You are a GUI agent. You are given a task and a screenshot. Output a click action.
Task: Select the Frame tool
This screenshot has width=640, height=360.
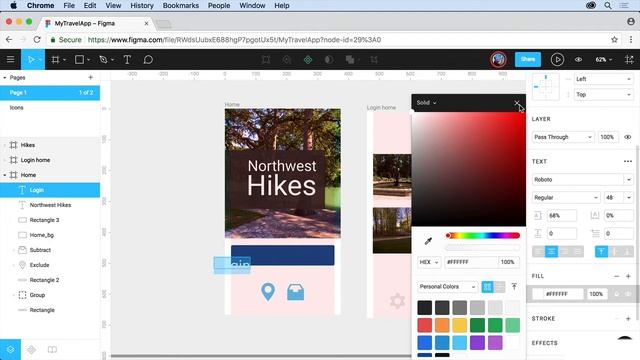pyautogui.click(x=56, y=60)
